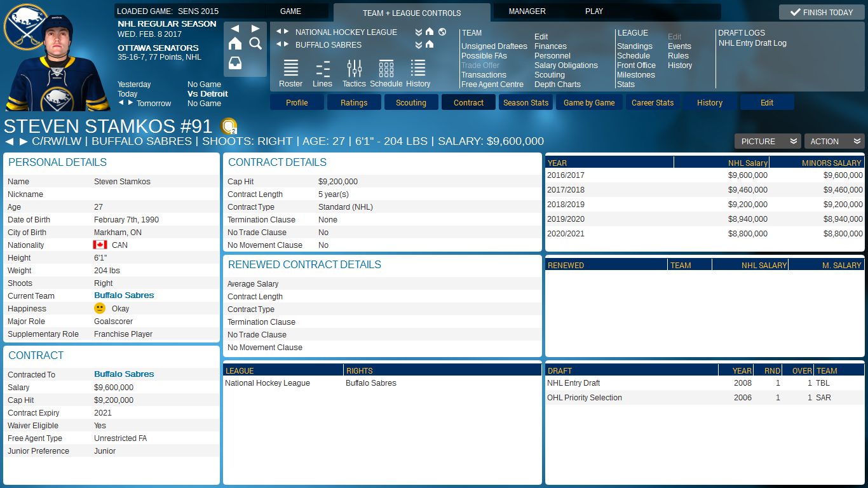
Task: Click the Okay happiness face icon
Action: click(x=100, y=308)
